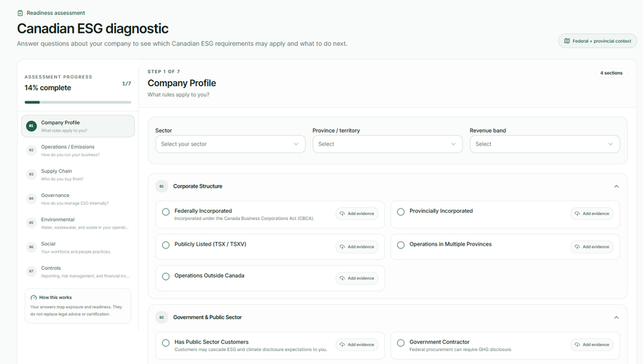This screenshot has height=364, width=643.
Task: Click the 01 step badge for Company Profile
Action: (x=31, y=126)
